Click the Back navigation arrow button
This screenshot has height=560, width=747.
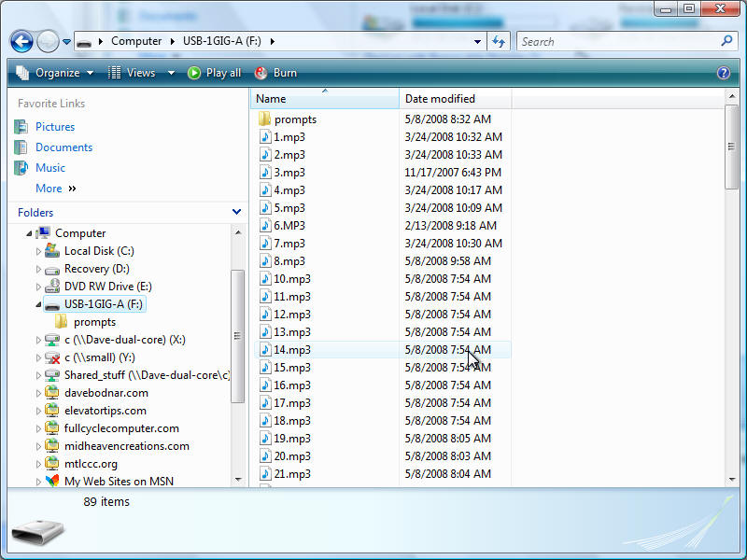tap(21, 42)
